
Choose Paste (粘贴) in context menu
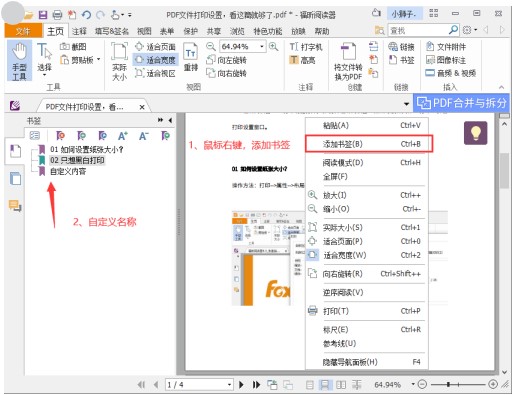pyautogui.click(x=367, y=125)
